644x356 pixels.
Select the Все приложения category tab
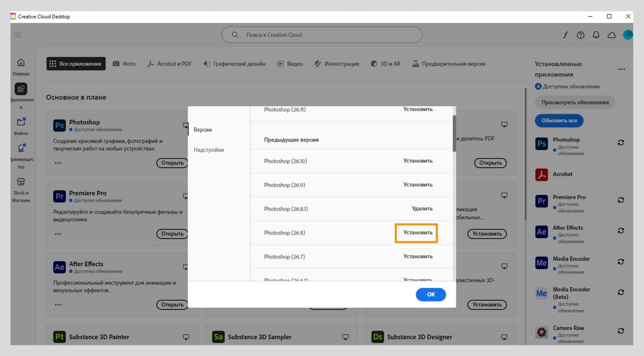click(x=76, y=64)
